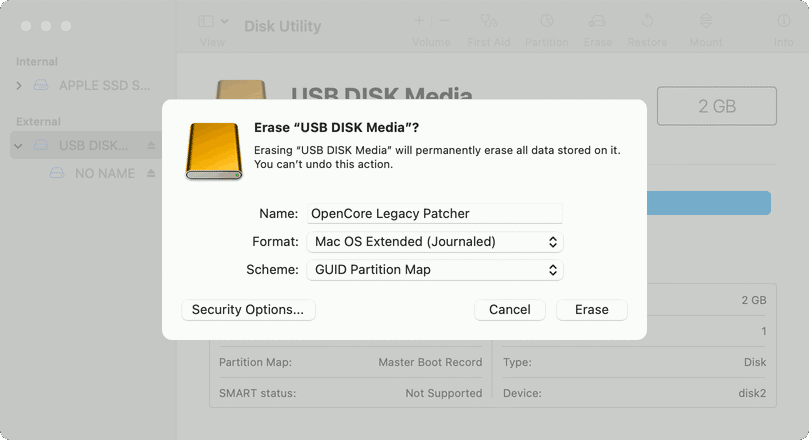
Task: Click the 2 GB capacity box
Action: tap(717, 106)
